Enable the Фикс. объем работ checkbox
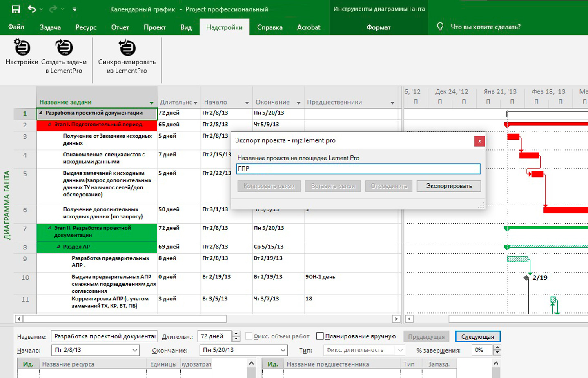 tap(249, 336)
